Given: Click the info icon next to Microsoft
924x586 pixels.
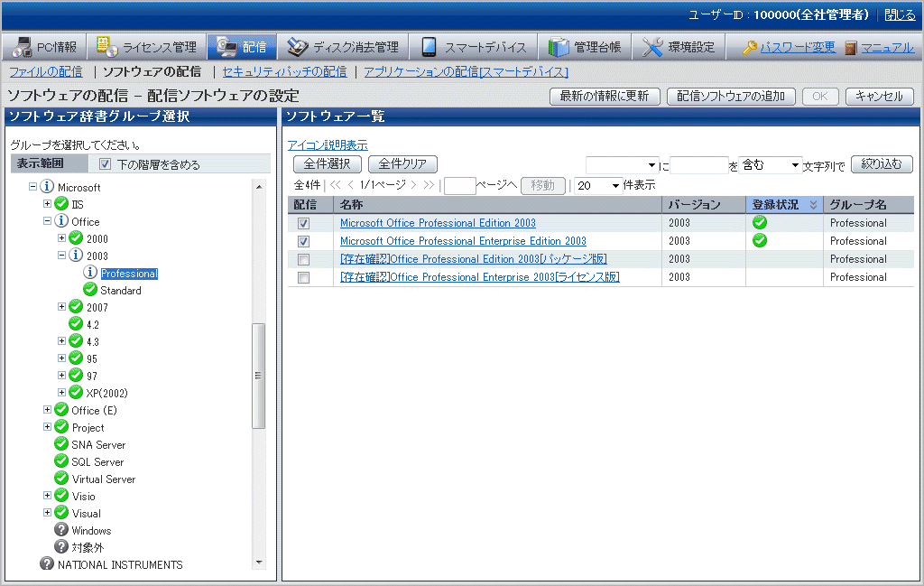Looking at the screenshot, I should (x=47, y=187).
